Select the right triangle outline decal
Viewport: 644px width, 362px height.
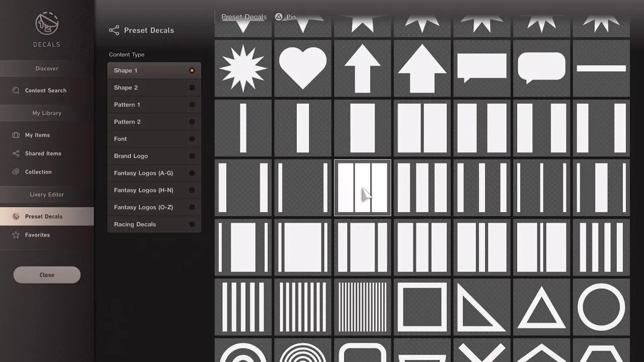[481, 307]
